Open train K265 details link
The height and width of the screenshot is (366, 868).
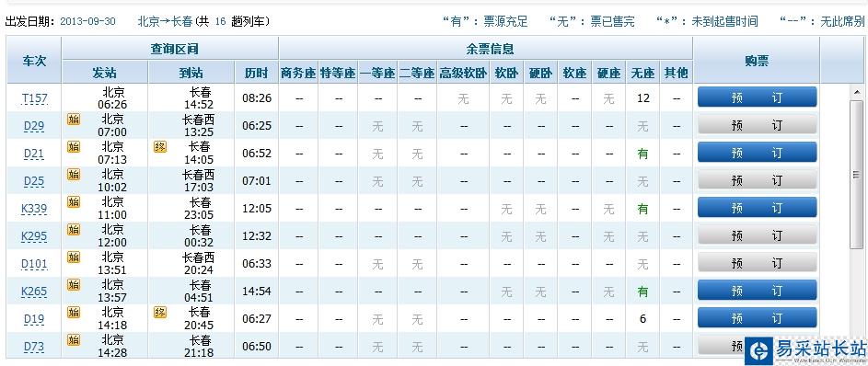click(34, 292)
